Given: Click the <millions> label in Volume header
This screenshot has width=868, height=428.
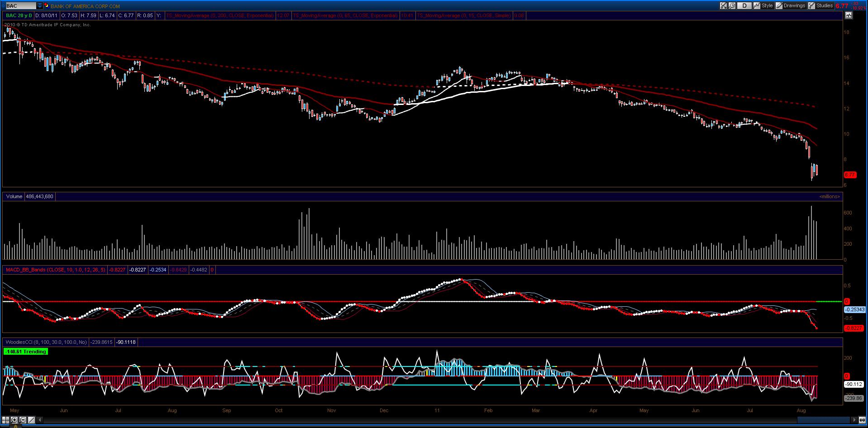Looking at the screenshot, I should pos(829,196).
